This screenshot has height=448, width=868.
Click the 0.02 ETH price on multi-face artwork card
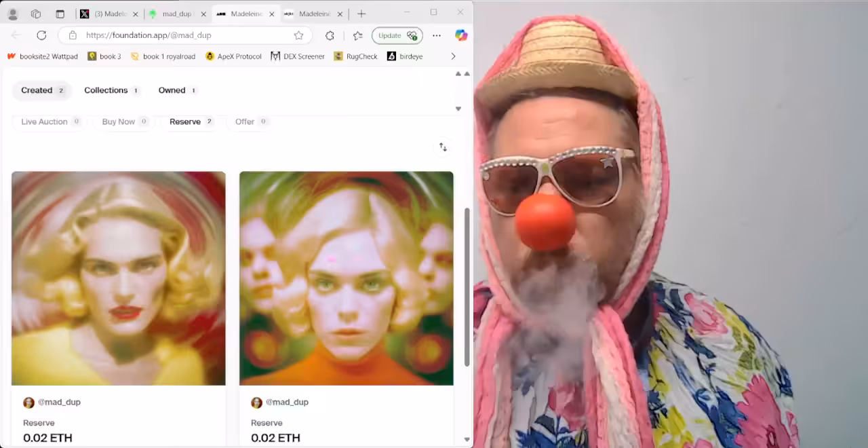tap(275, 438)
